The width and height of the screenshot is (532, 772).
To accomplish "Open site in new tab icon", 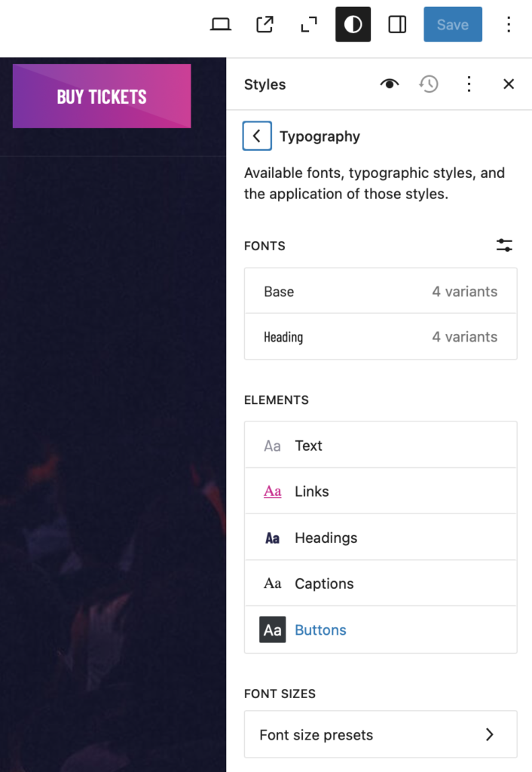I will pyautogui.click(x=264, y=24).
